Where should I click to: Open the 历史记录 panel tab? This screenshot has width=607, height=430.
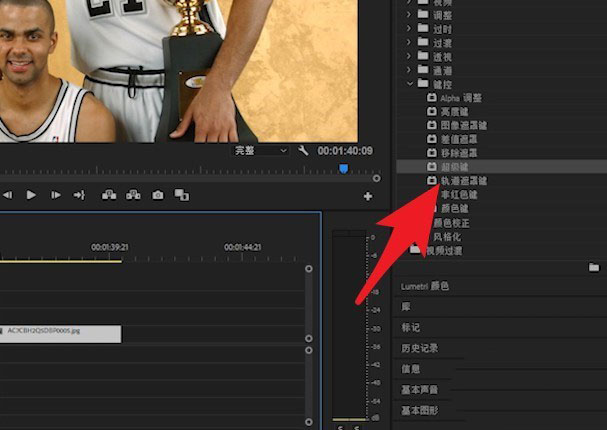(419, 348)
